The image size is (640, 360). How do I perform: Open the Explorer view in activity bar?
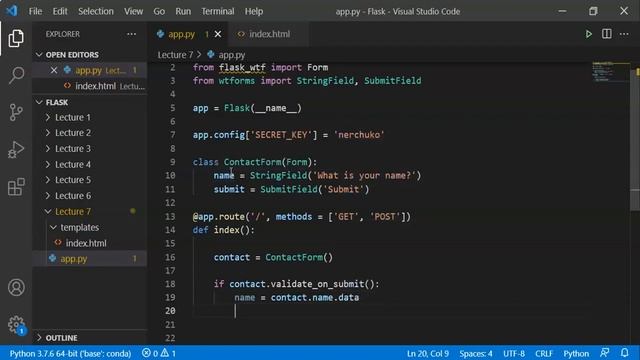pyautogui.click(x=16, y=38)
